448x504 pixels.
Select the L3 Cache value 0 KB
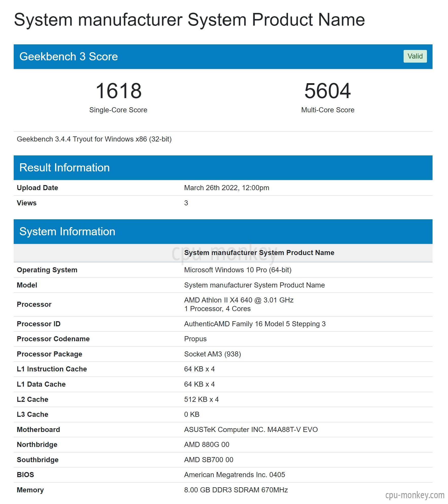click(192, 415)
